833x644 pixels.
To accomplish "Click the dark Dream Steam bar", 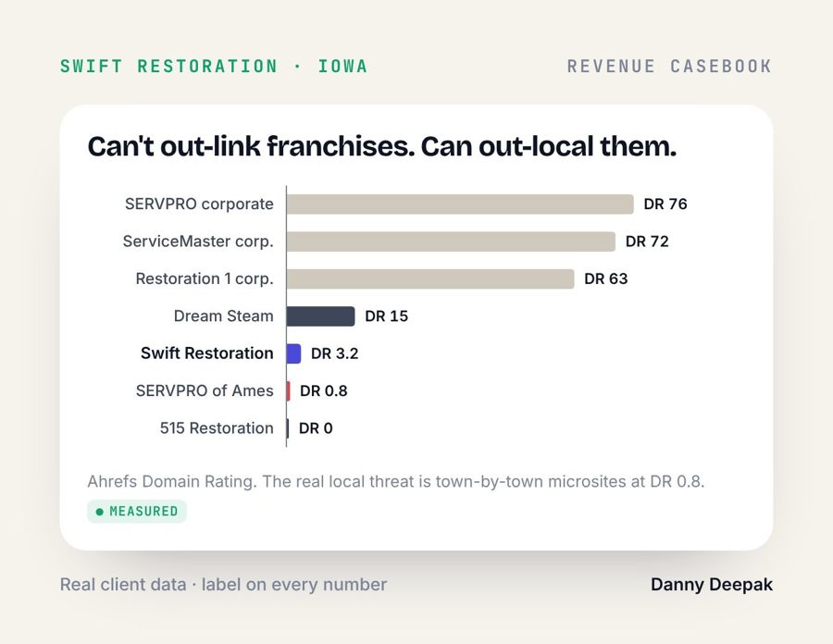I will [x=321, y=316].
